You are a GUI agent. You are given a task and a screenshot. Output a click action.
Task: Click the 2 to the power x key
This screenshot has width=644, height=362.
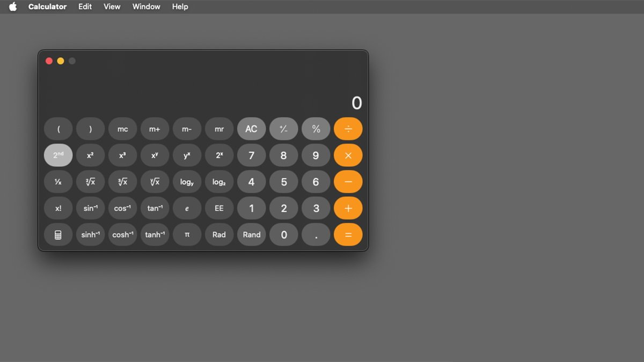tap(219, 156)
